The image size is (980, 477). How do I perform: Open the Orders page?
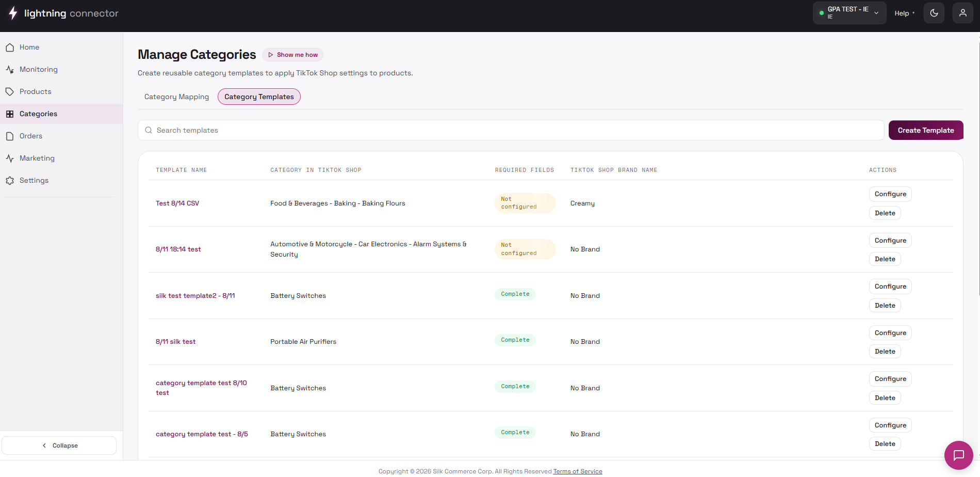[x=61, y=136]
